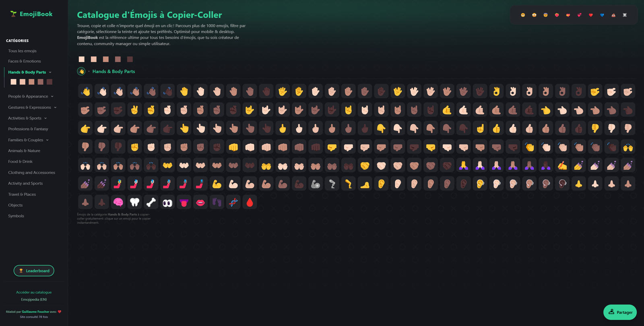Copy the red lips emoji
644x326 pixels.
(x=200, y=202)
